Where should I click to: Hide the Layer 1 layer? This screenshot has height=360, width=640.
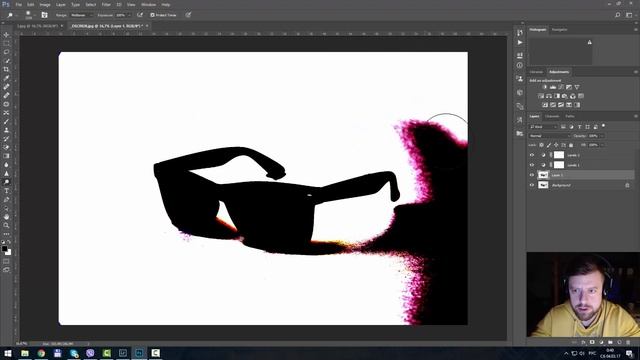point(531,175)
